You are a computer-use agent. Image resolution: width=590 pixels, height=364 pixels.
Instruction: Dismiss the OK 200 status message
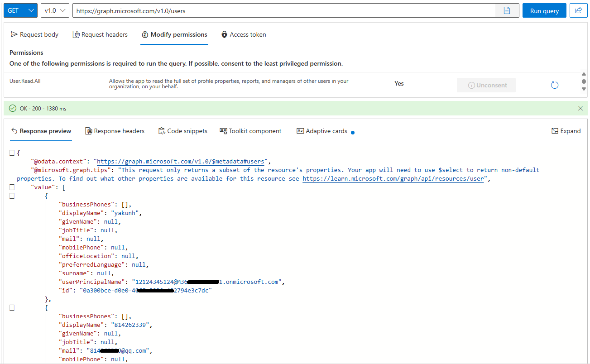tap(580, 108)
